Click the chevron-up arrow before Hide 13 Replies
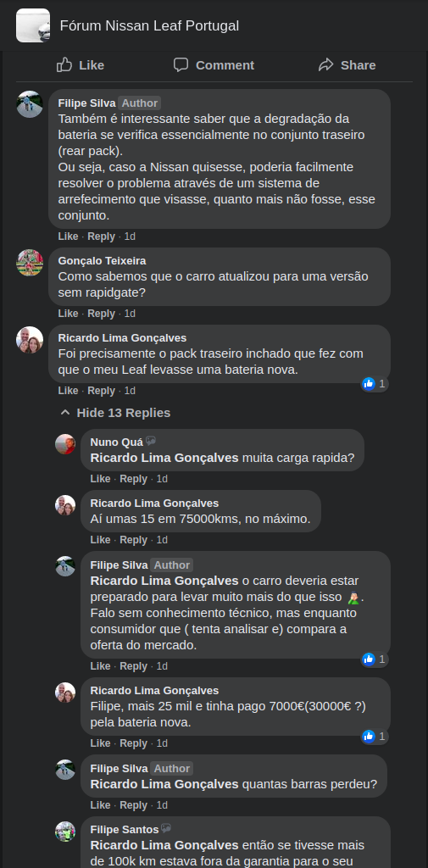 click(x=65, y=413)
